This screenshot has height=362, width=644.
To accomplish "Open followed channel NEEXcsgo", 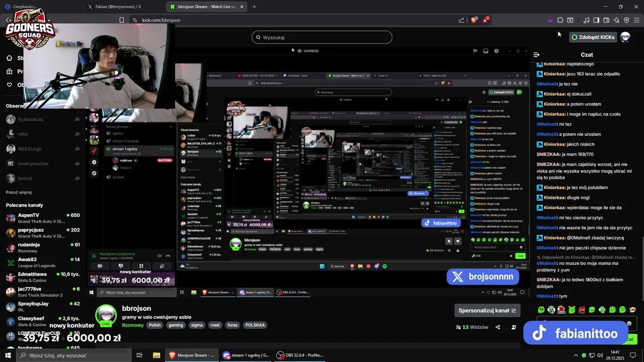I will pos(43,149).
